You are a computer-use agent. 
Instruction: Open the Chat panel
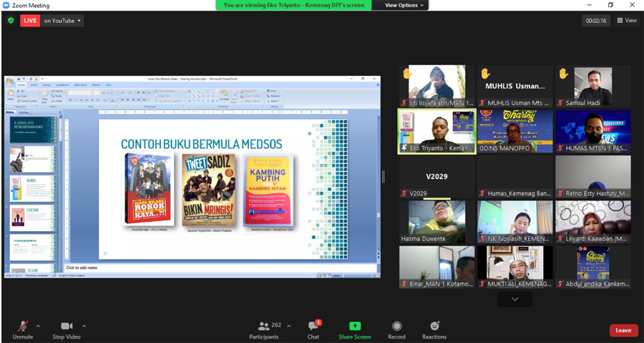pos(313,327)
